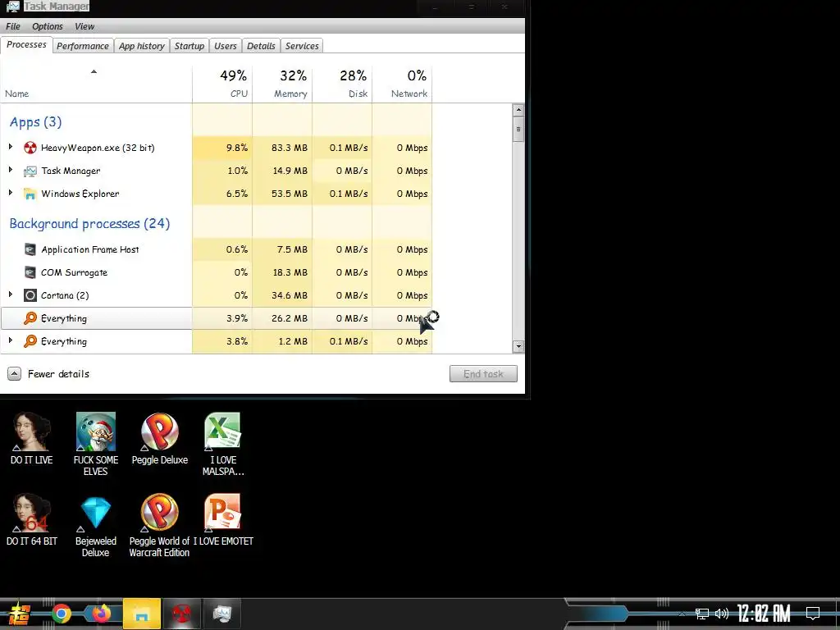Click Application Frame Host process icon
The width and height of the screenshot is (840, 630).
pos(30,249)
